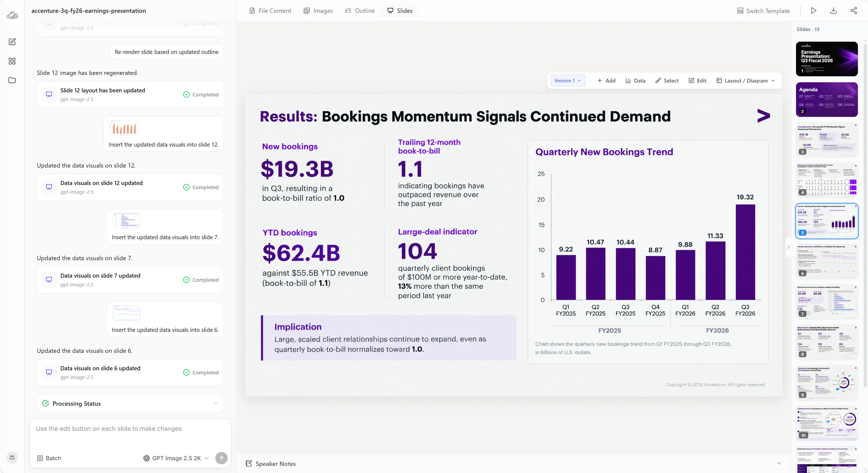This screenshot has width=868, height=473.
Task: Click Switch Template button
Action: [x=764, y=11]
